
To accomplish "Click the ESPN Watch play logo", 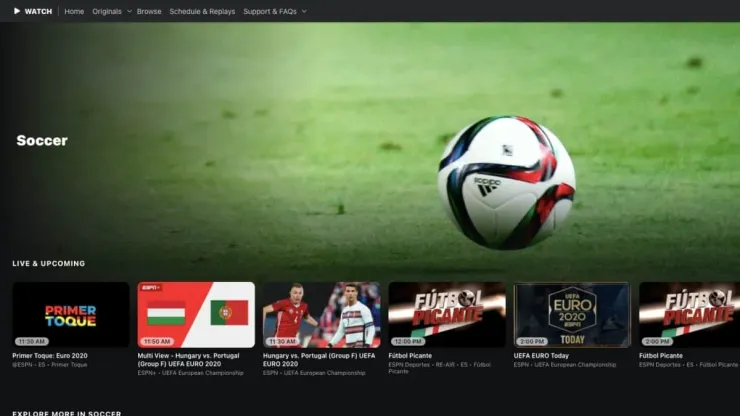I will tap(17, 11).
